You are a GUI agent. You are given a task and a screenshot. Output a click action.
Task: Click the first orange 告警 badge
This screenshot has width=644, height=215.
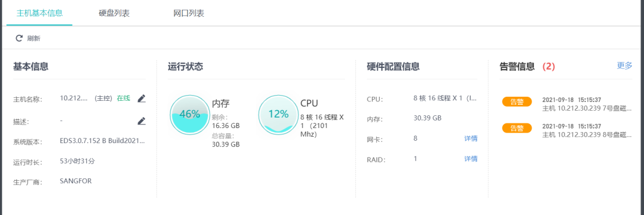pyautogui.click(x=516, y=102)
